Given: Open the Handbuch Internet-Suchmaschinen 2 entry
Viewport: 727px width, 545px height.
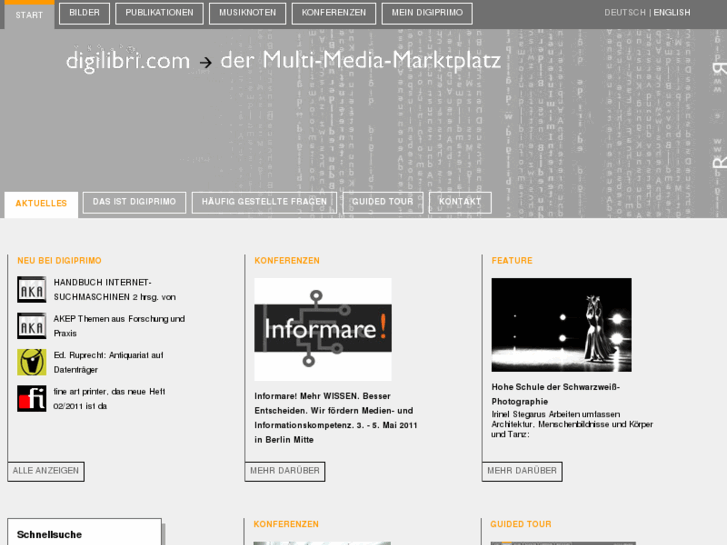Looking at the screenshot, I should [x=115, y=290].
